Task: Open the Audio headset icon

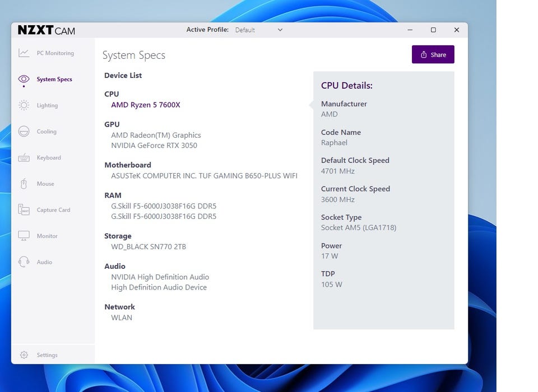Action: 24,262
